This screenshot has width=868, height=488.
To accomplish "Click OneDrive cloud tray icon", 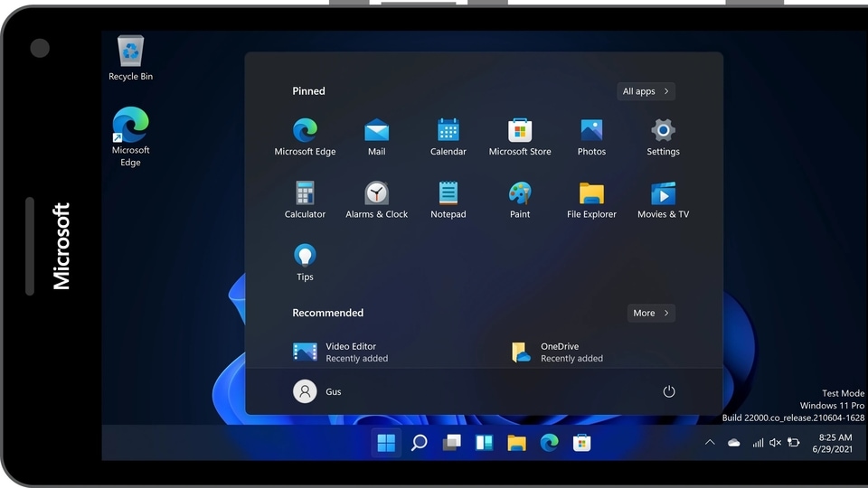I will 733,443.
